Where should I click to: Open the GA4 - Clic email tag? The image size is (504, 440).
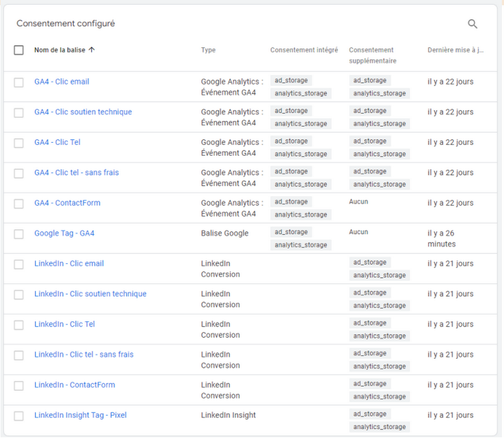[62, 81]
